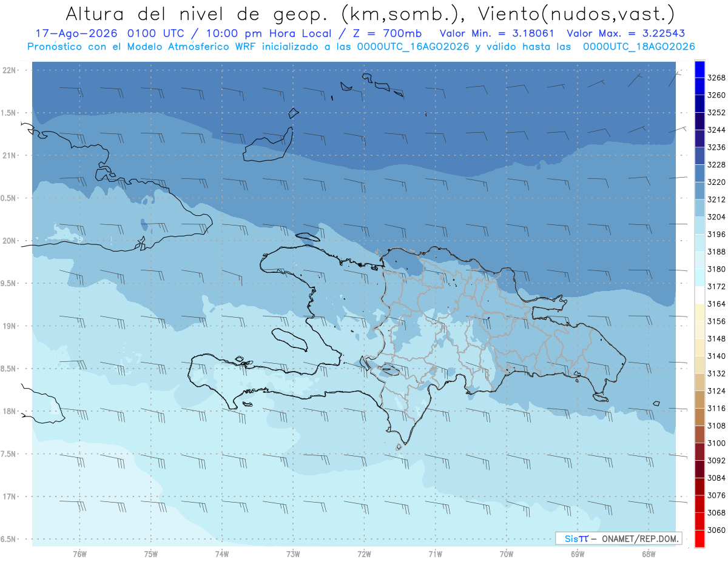
Task: Click the color bar segment between 3060 and 3068
Action: point(699,522)
